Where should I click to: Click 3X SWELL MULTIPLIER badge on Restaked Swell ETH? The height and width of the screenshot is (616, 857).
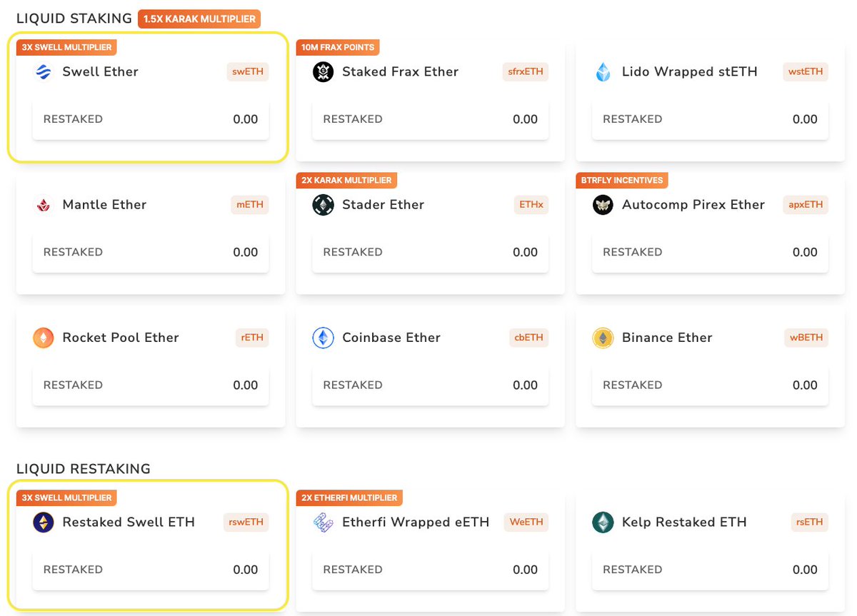click(66, 498)
